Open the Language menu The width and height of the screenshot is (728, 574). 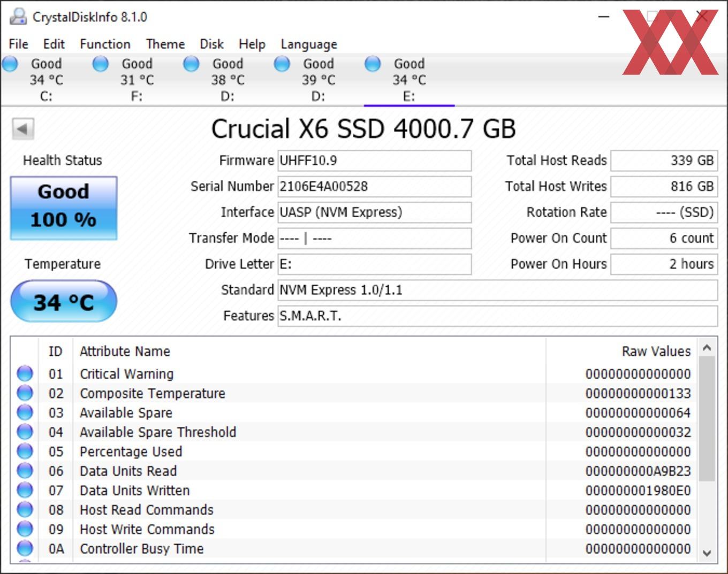coord(309,44)
